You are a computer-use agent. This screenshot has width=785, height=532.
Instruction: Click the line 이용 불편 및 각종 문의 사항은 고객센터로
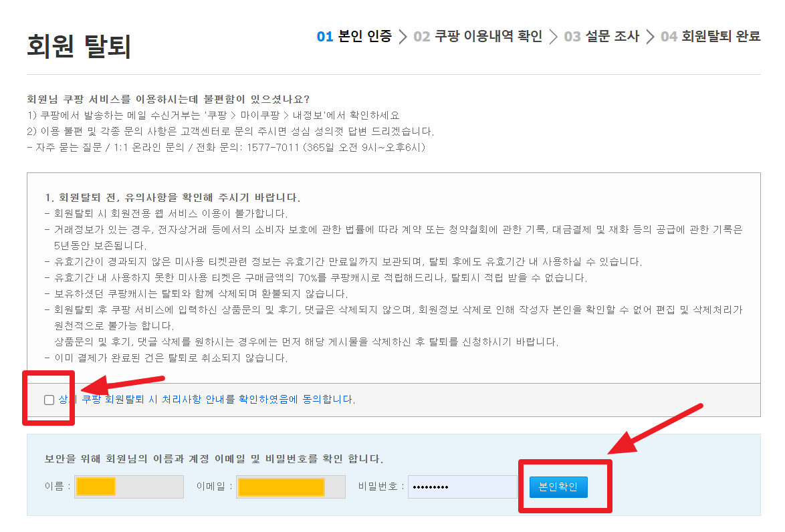(x=231, y=131)
